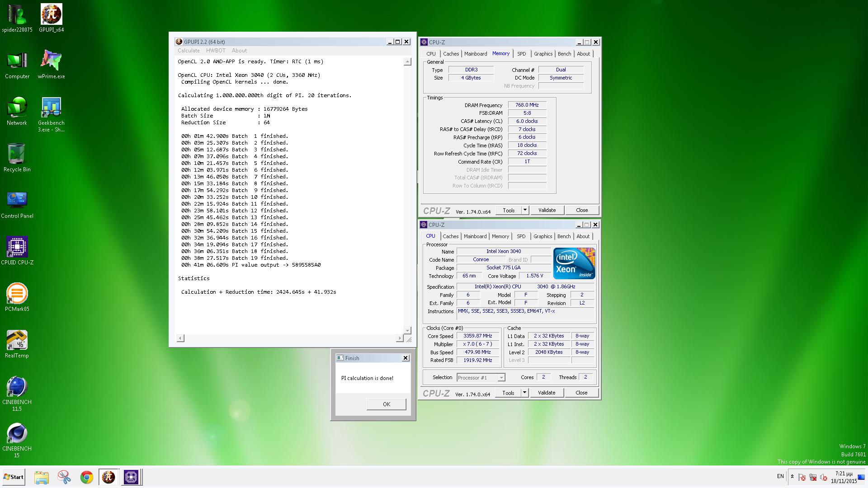Image resolution: width=868 pixels, height=488 pixels.
Task: Switch to Caches tab in lower CPU-Z
Action: point(450,236)
